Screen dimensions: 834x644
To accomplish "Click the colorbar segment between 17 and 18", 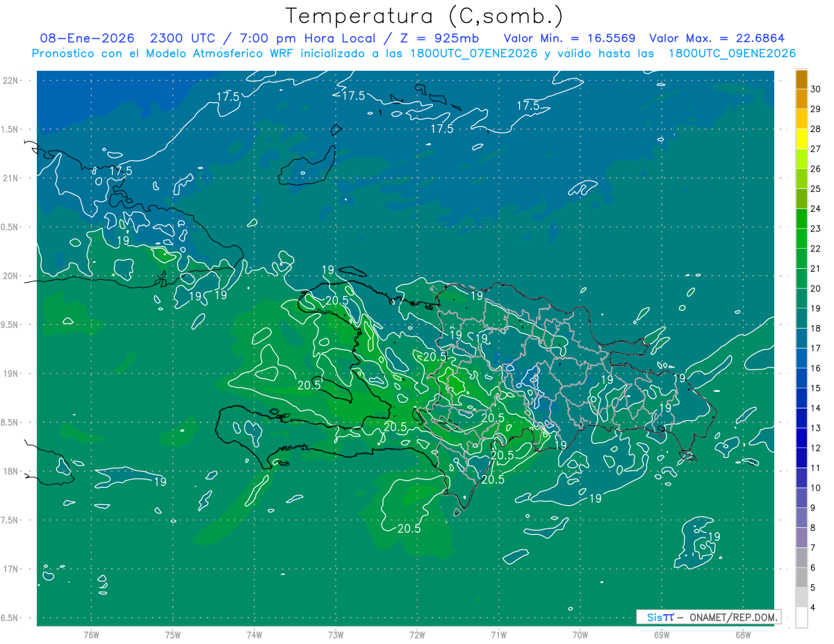I will (801, 338).
